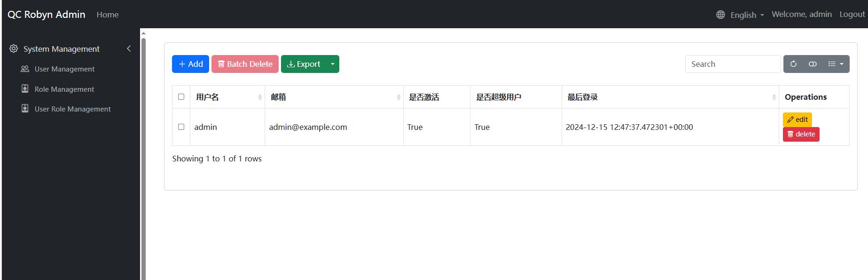Toggle card view display icon
Image resolution: width=868 pixels, height=280 pixels.
point(813,64)
